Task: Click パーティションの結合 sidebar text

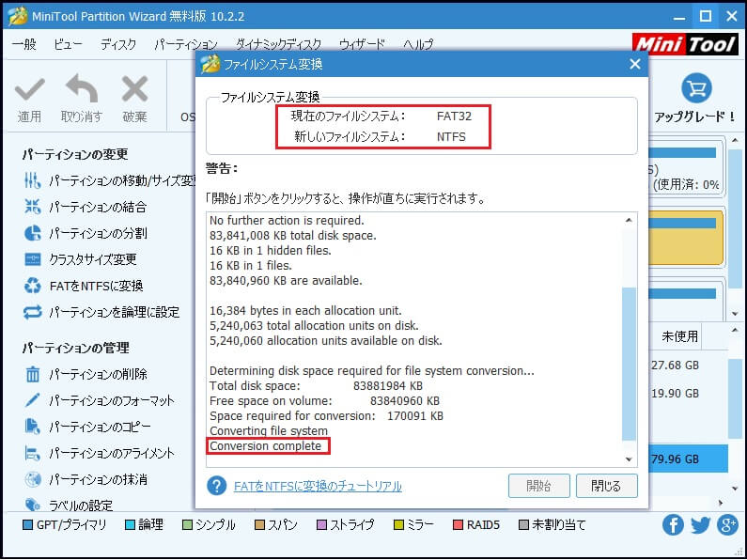Action: point(98,207)
